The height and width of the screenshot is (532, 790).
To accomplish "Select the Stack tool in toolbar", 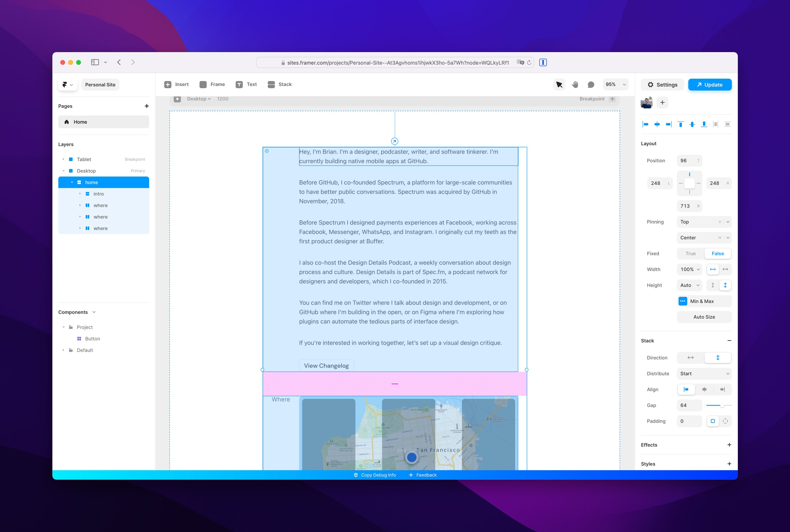I will point(280,84).
